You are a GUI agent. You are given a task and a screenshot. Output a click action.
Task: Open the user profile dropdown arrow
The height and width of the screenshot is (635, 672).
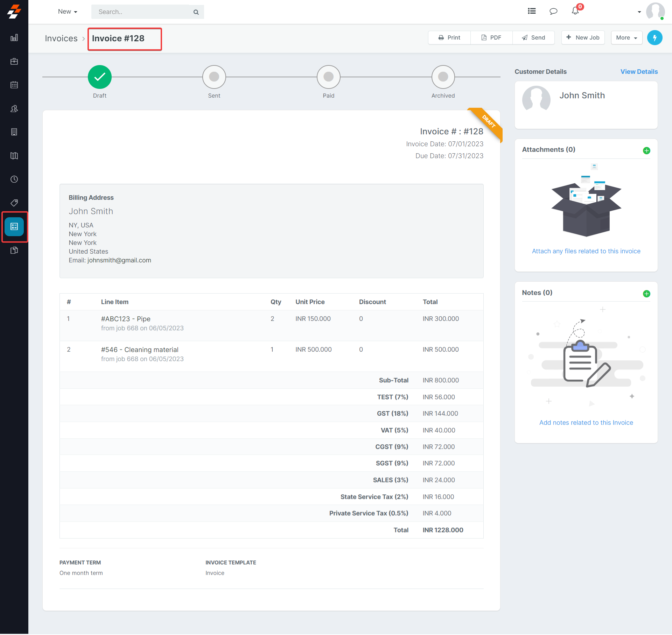pos(639,12)
